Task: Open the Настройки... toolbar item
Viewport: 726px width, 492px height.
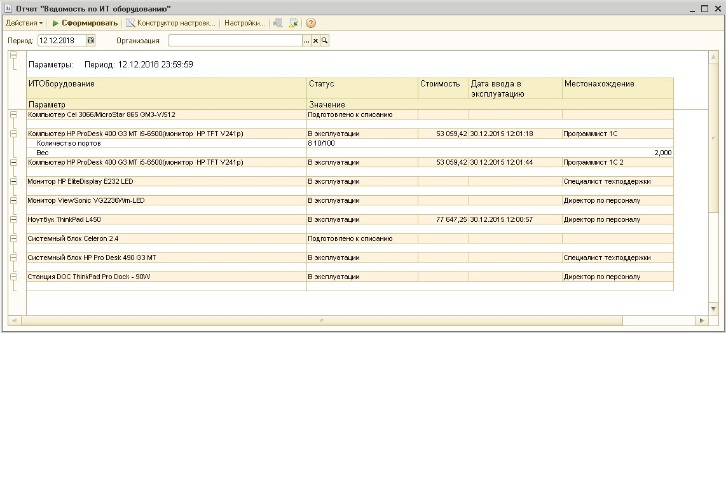Action: tap(244, 23)
